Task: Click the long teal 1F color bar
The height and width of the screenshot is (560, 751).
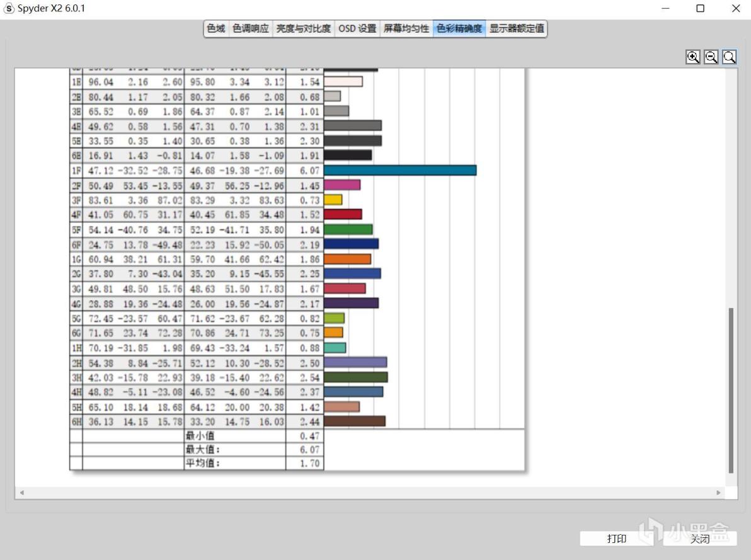Action: click(400, 170)
